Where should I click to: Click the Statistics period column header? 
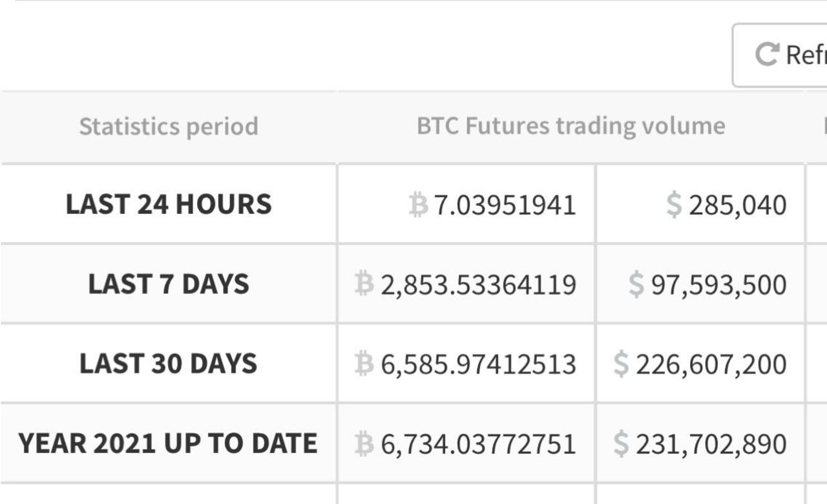point(169,126)
